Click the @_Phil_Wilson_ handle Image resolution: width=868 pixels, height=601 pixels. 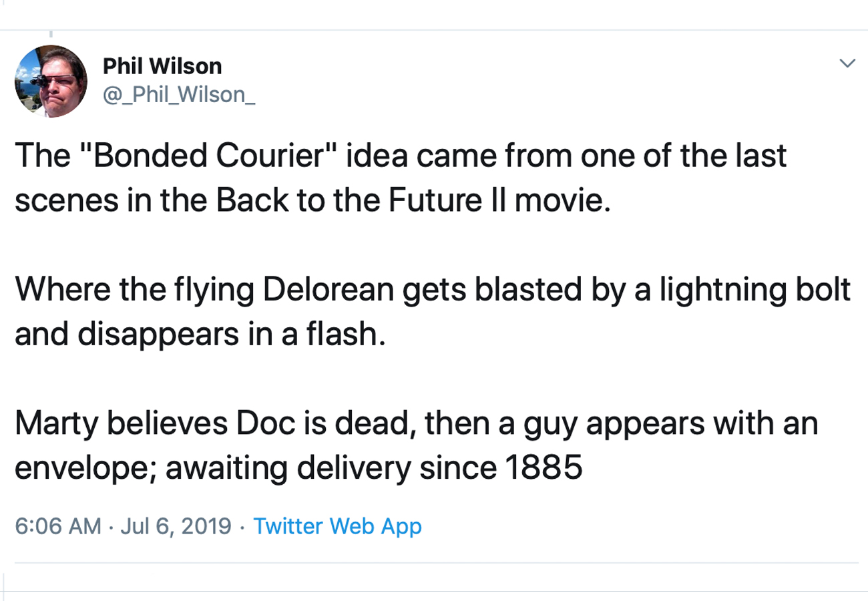pyautogui.click(x=179, y=95)
